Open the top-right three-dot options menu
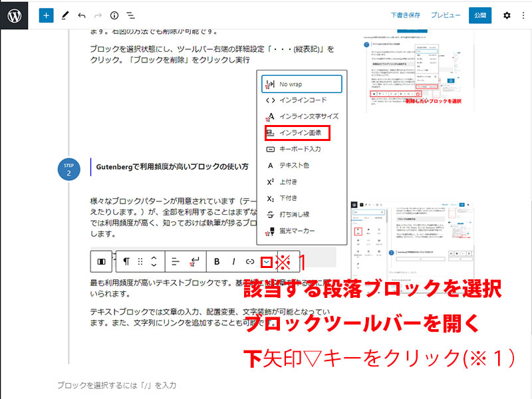Viewport: 532px width, 399px height. click(x=522, y=15)
